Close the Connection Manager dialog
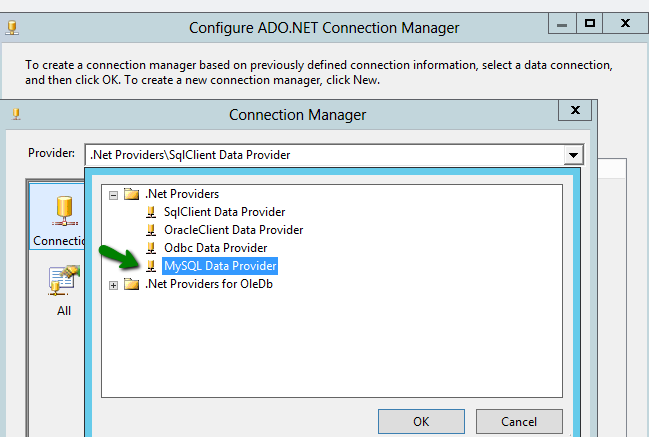Viewport: 649px width, 437px height. (x=574, y=110)
